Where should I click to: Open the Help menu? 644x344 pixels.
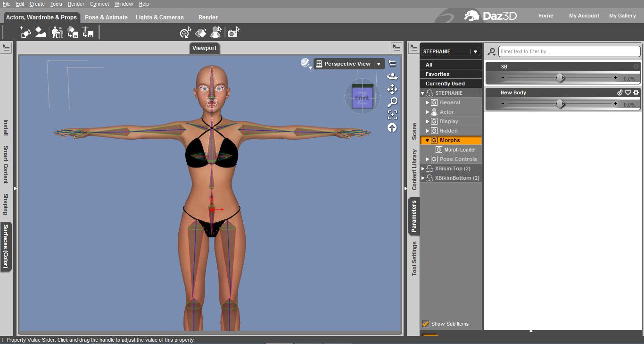[144, 4]
